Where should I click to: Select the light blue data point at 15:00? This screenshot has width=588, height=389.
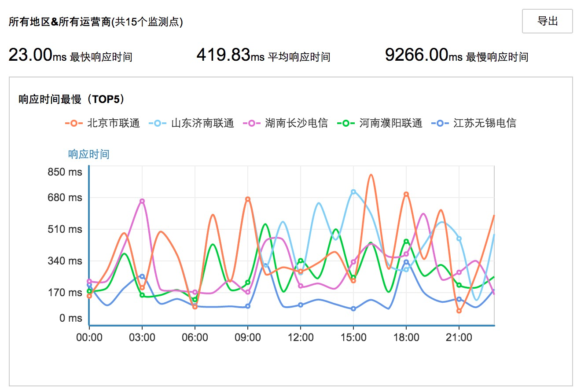pos(353,192)
